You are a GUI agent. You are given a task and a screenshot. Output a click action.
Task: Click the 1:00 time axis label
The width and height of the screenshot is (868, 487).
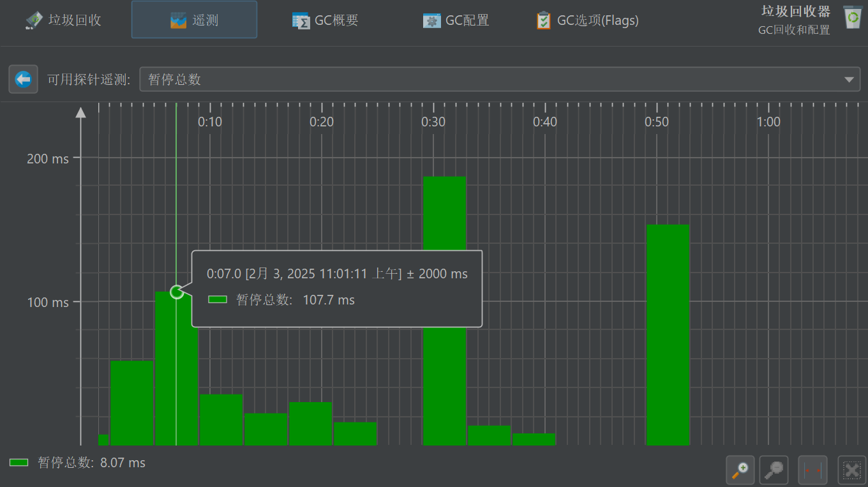click(768, 122)
